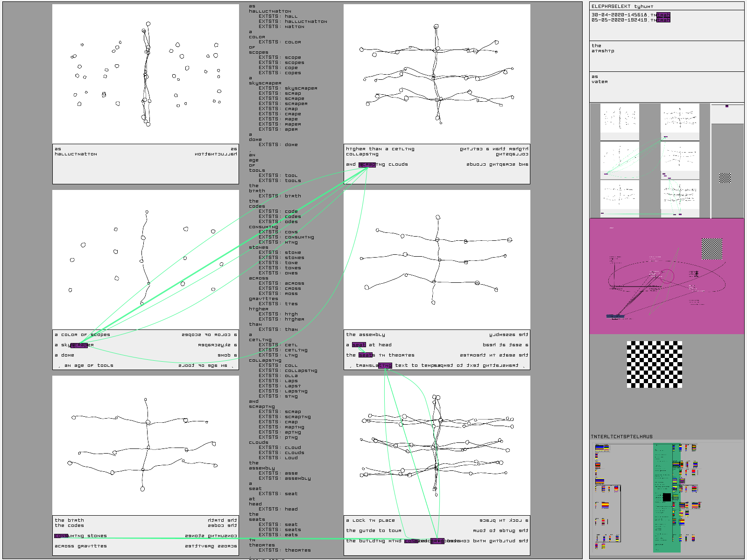Open the 05-05-2020-192419 file entry

click(x=630, y=20)
